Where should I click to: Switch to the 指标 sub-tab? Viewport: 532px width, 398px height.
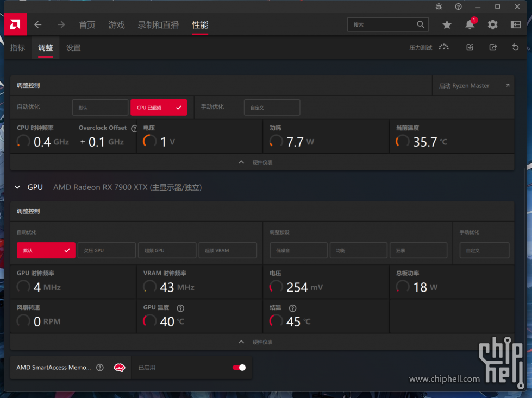pyautogui.click(x=17, y=48)
